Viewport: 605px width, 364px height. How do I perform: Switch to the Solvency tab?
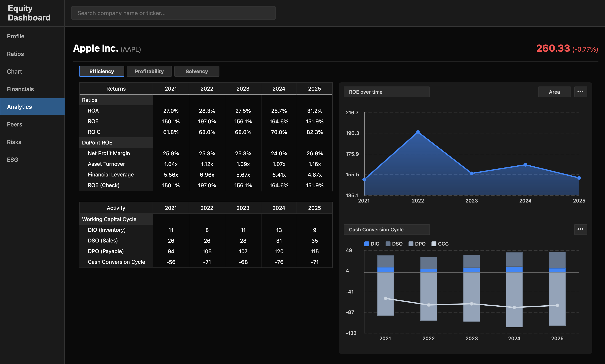click(x=197, y=71)
